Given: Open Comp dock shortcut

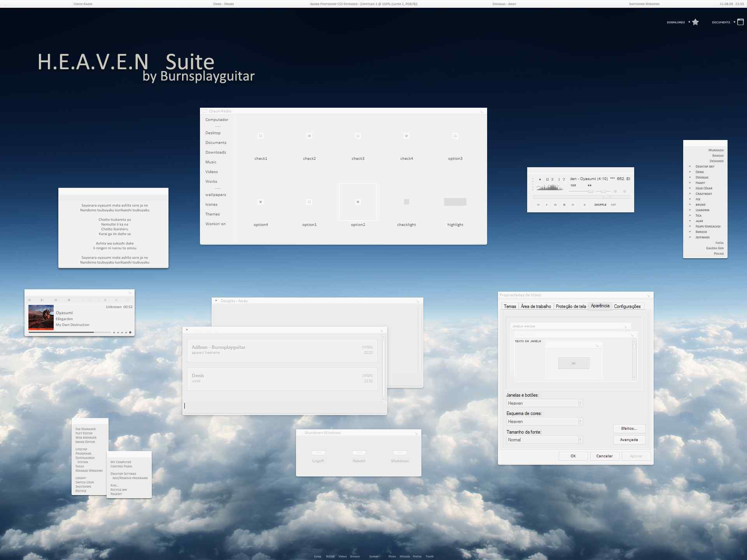Looking at the screenshot, I should 317,556.
